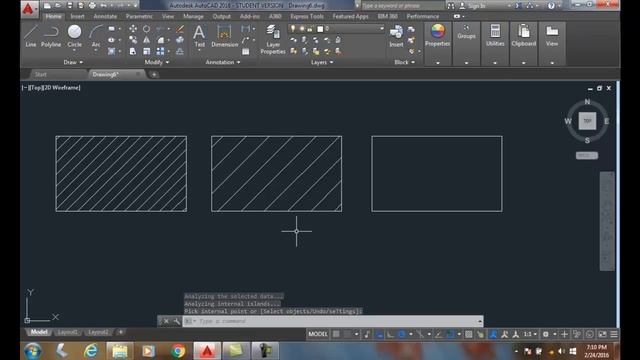Expand the Draw panel
This screenshot has width=640, height=360.
pos(73,62)
